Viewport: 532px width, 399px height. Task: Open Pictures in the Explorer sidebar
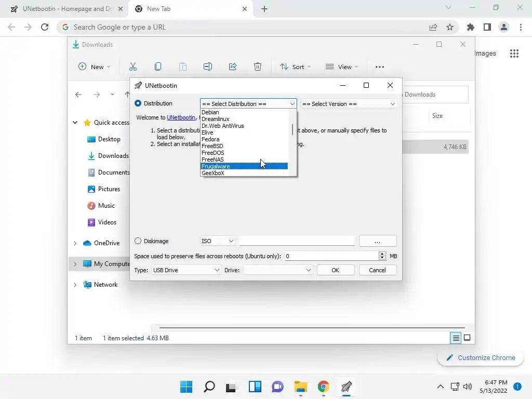[x=104, y=189]
